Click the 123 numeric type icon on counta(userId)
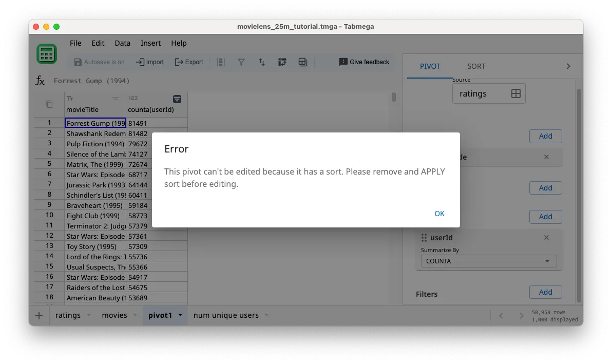The height and width of the screenshot is (364, 612). 133,98
